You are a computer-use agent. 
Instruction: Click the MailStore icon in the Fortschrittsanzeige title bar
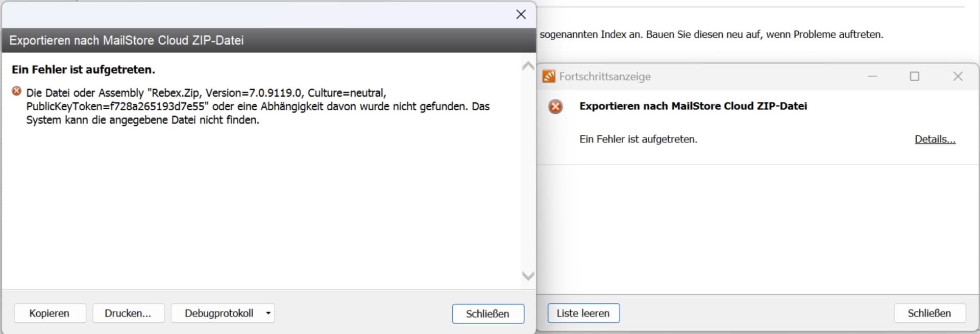549,77
